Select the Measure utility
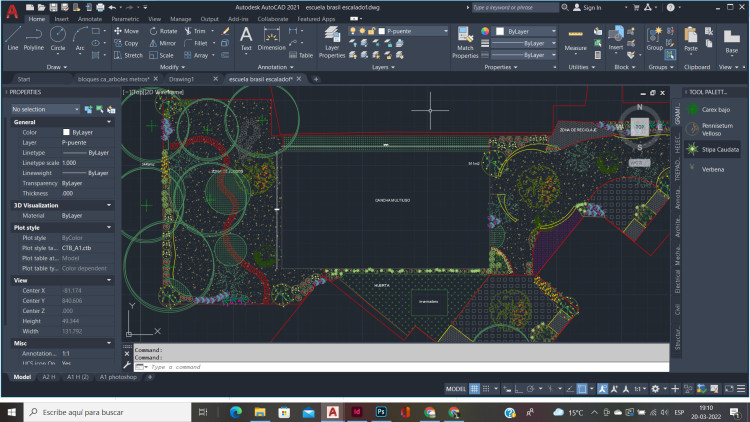 (x=575, y=39)
